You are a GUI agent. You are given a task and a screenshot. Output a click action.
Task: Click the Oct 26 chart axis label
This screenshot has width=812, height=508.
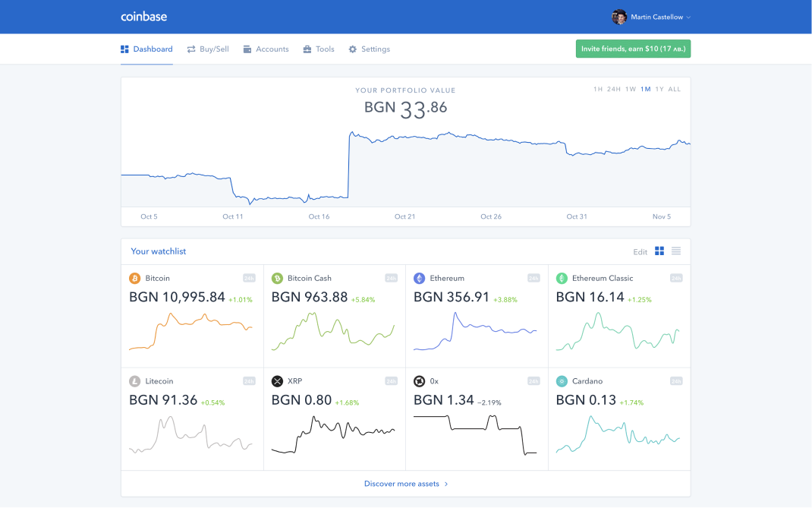click(491, 216)
